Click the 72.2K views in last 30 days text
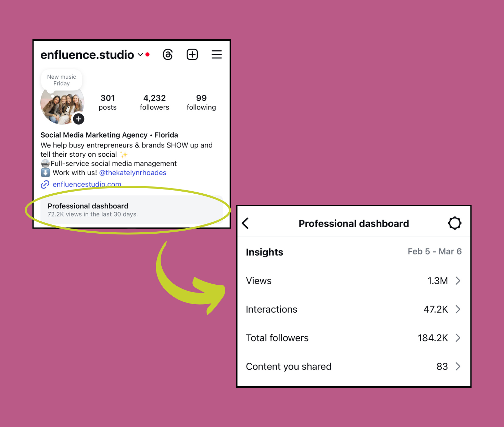504x427 pixels. [93, 214]
